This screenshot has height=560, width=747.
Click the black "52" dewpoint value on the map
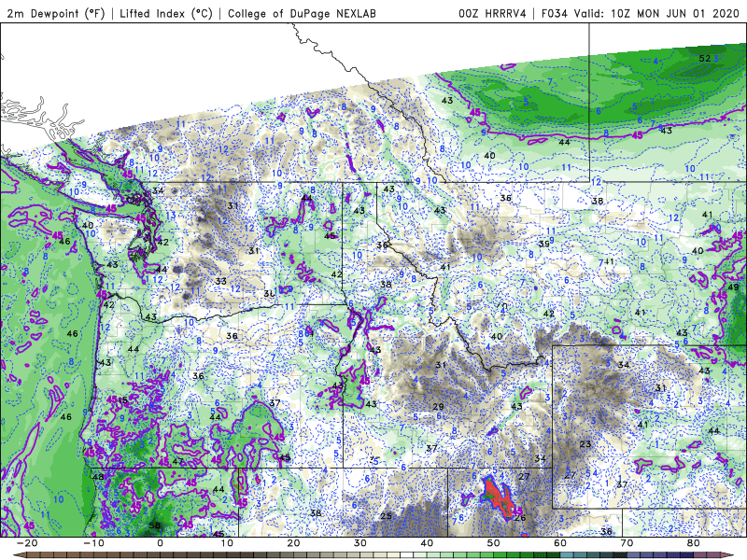pos(705,58)
